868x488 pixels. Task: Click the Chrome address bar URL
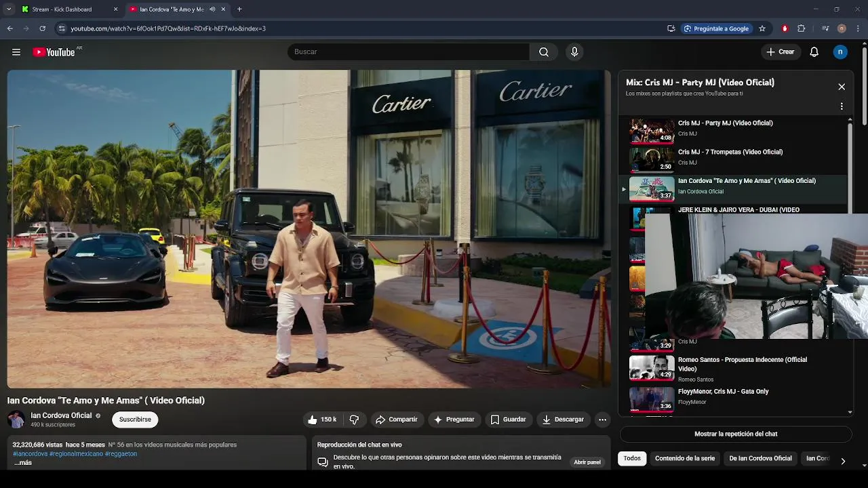pyautogui.click(x=168, y=28)
